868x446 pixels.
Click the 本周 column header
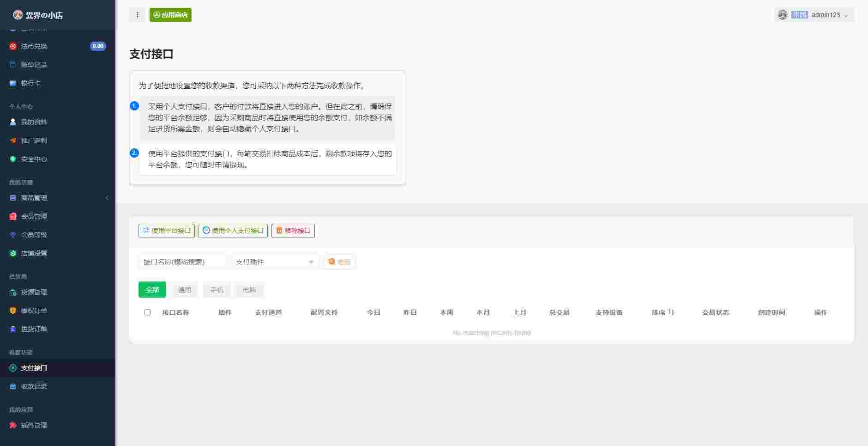(446, 312)
